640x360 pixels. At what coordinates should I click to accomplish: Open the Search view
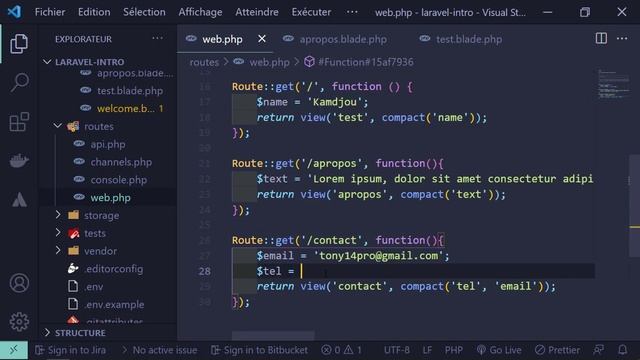(x=19, y=83)
